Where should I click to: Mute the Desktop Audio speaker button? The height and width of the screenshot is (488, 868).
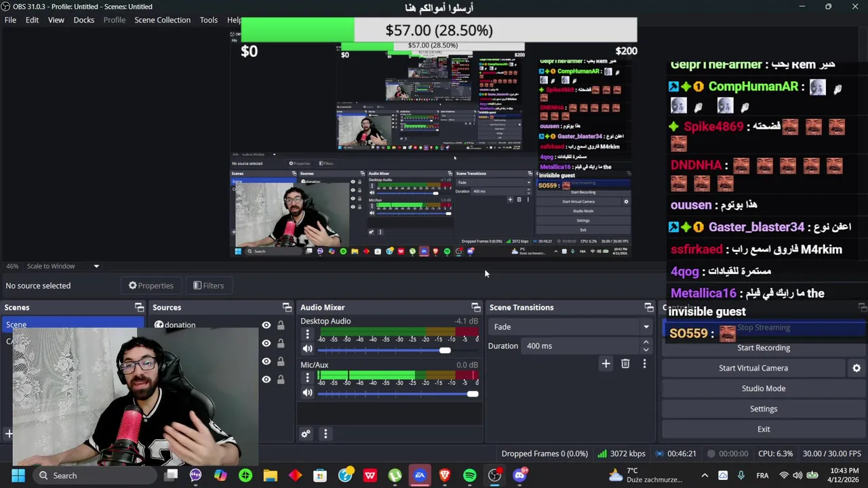307,349
